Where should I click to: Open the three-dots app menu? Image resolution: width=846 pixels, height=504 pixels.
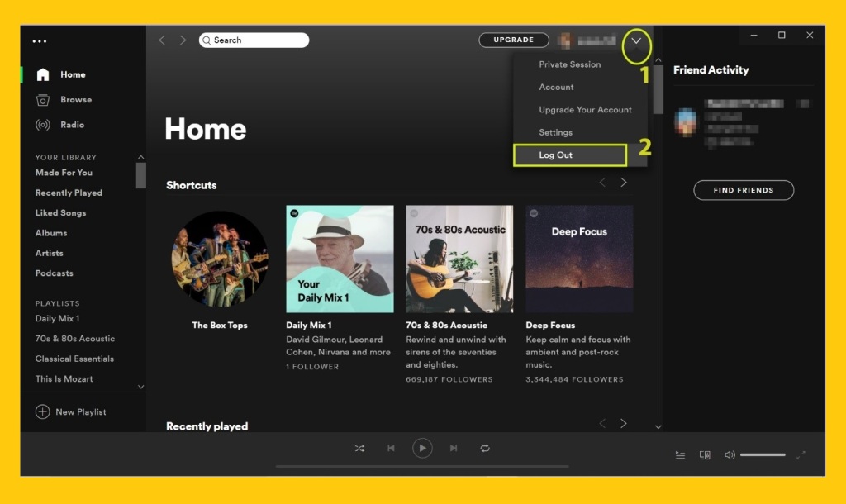pos(40,41)
